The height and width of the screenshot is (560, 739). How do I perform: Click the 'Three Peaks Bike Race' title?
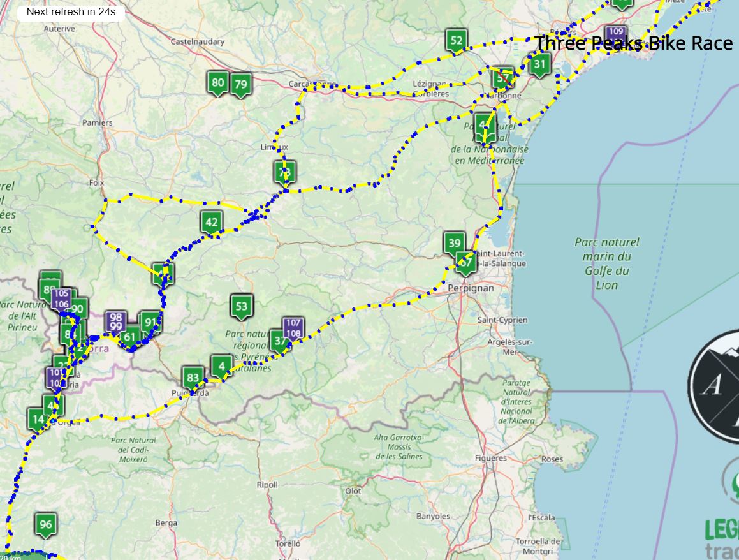[x=633, y=43]
